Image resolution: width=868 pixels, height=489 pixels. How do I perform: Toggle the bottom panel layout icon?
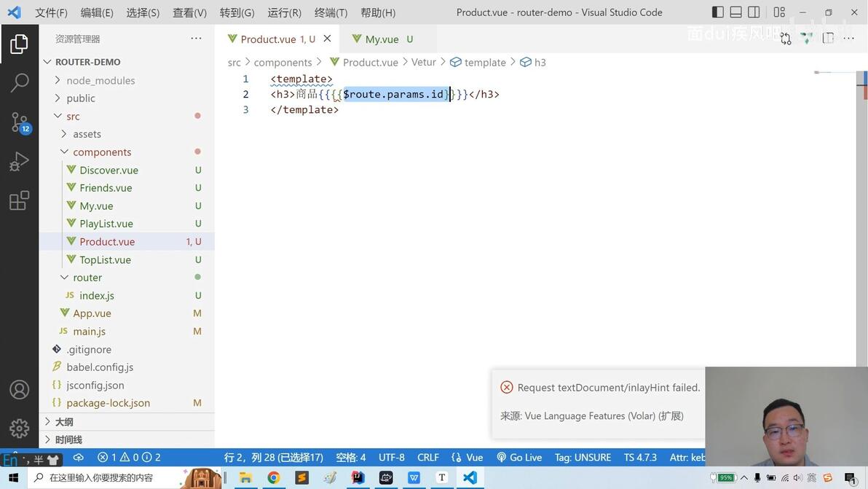coord(735,12)
